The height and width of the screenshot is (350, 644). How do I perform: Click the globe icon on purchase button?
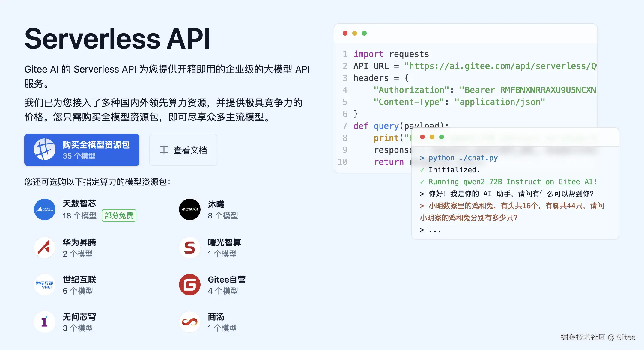pos(44,150)
